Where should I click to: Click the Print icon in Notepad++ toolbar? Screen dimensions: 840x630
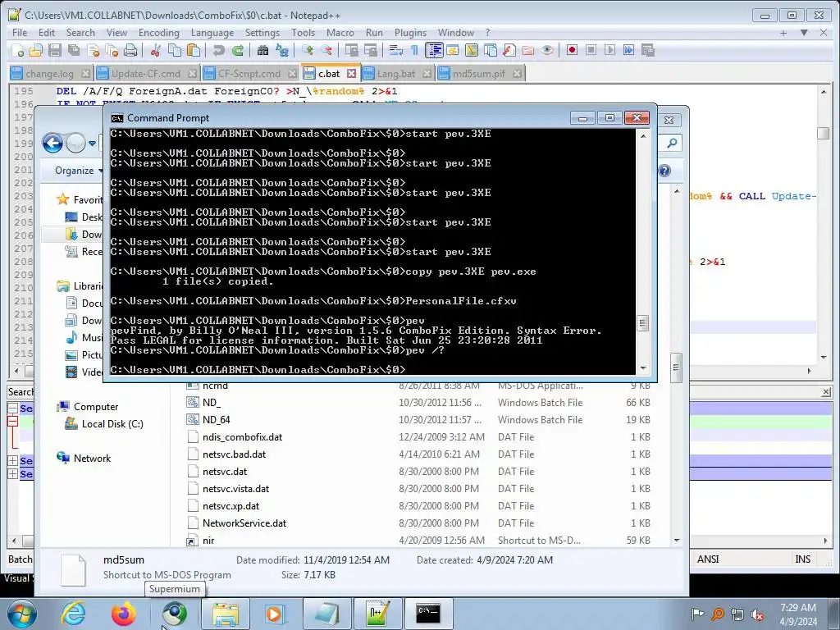[x=130, y=50]
